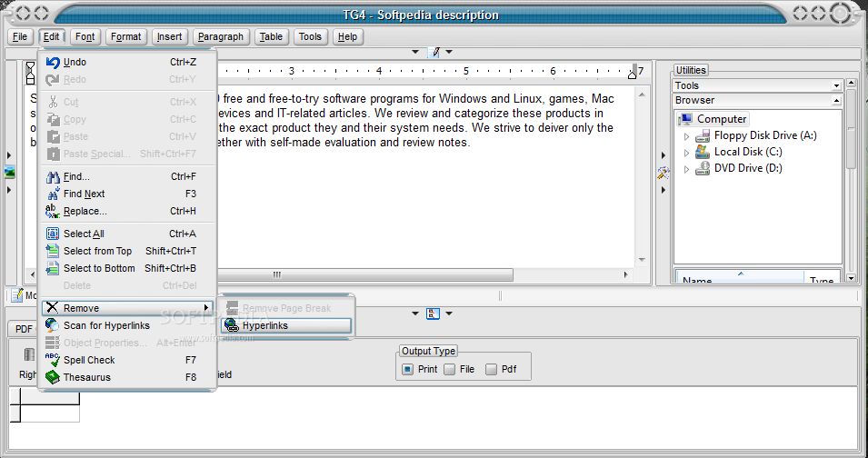Open the Remove submenu arrow
Viewport: 868px width, 458px height.
click(x=206, y=307)
